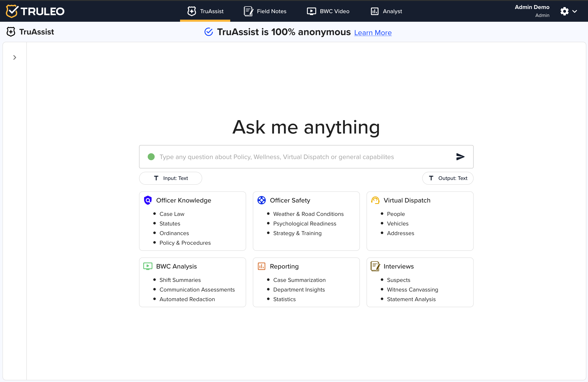Select the Reporting card title
This screenshot has height=382, width=588.
click(284, 266)
